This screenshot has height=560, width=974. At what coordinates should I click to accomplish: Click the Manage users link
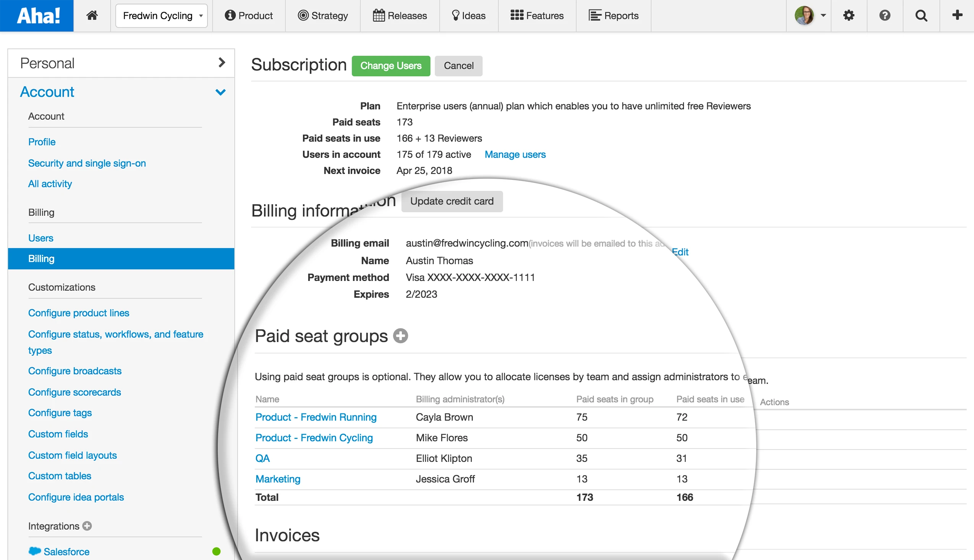pos(515,155)
